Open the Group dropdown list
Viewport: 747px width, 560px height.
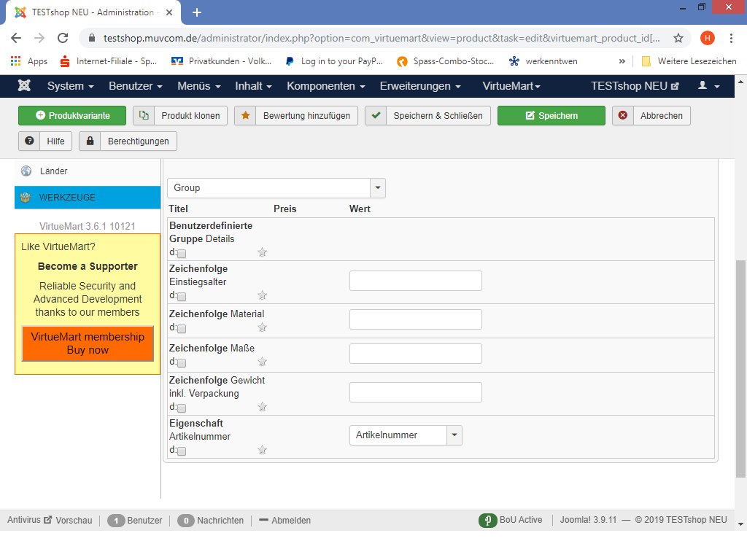pyautogui.click(x=276, y=188)
